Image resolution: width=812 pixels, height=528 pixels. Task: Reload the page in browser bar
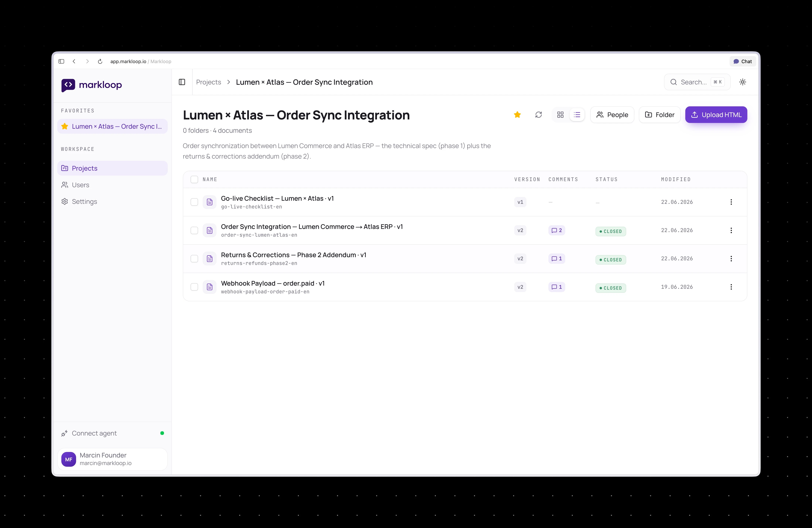(x=100, y=61)
